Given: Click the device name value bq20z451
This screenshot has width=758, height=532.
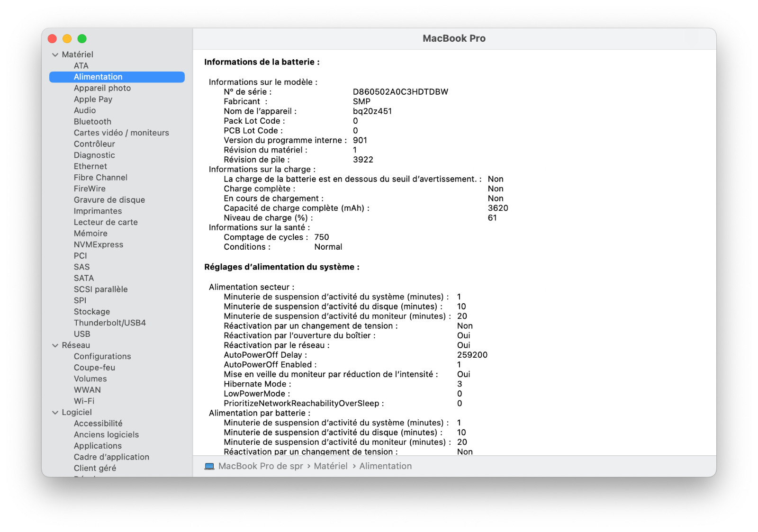Looking at the screenshot, I should click(372, 111).
